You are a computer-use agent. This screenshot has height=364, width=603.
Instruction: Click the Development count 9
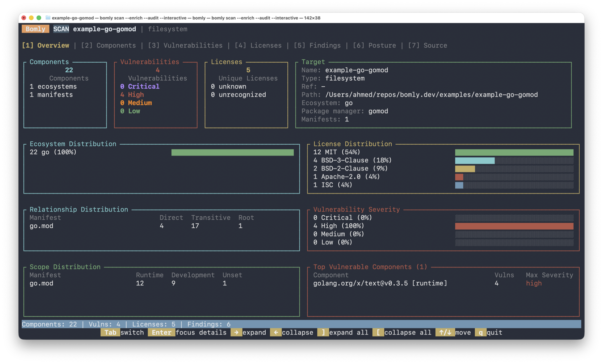(173, 283)
